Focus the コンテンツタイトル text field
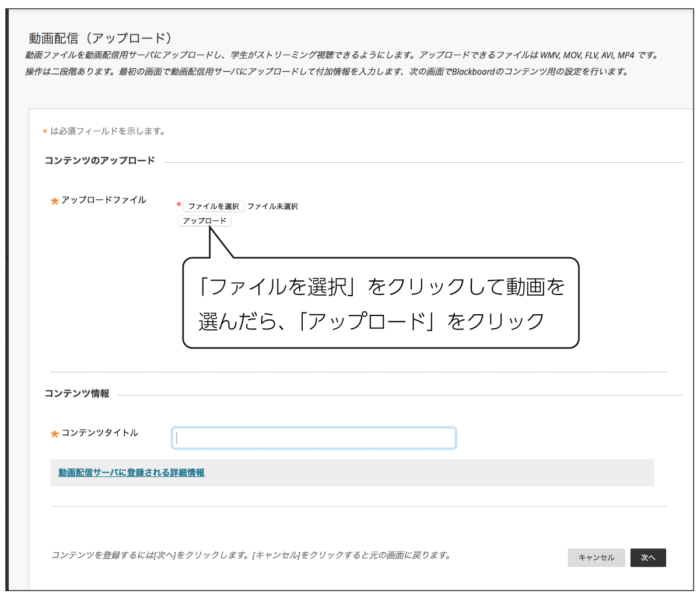Viewport: 700px width, 597px height. coord(314,438)
